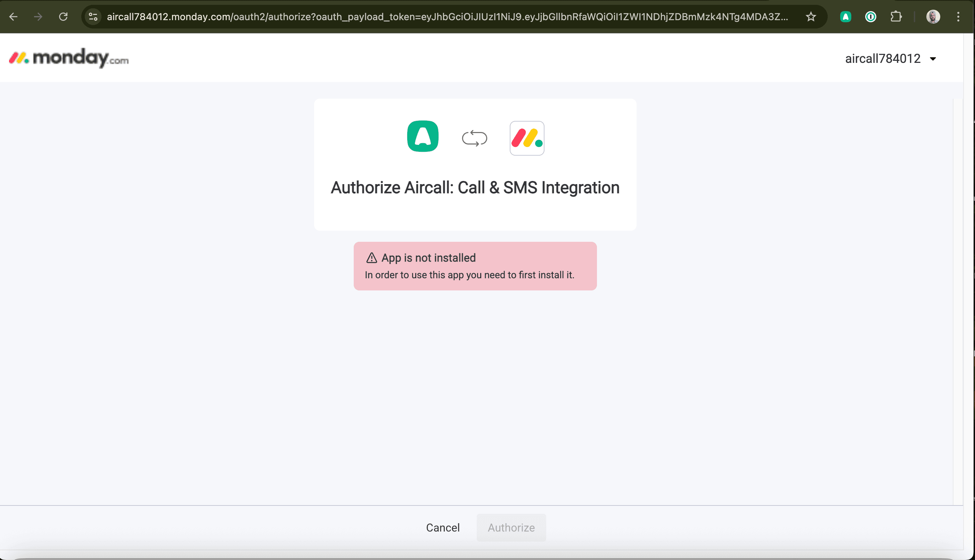
Task: Open the Chrome profile avatar
Action: [933, 17]
